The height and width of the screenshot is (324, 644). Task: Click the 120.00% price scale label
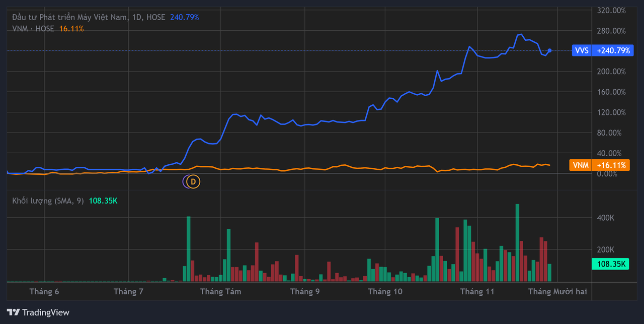point(611,112)
